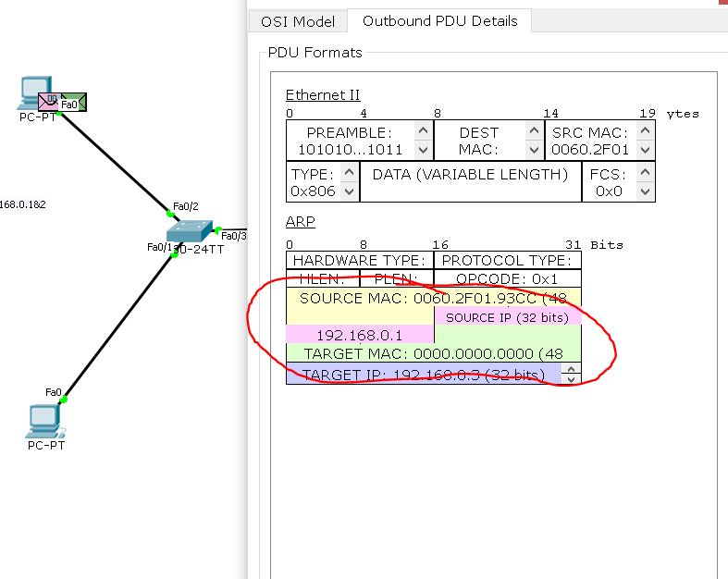Click the ARP header title

click(300, 221)
